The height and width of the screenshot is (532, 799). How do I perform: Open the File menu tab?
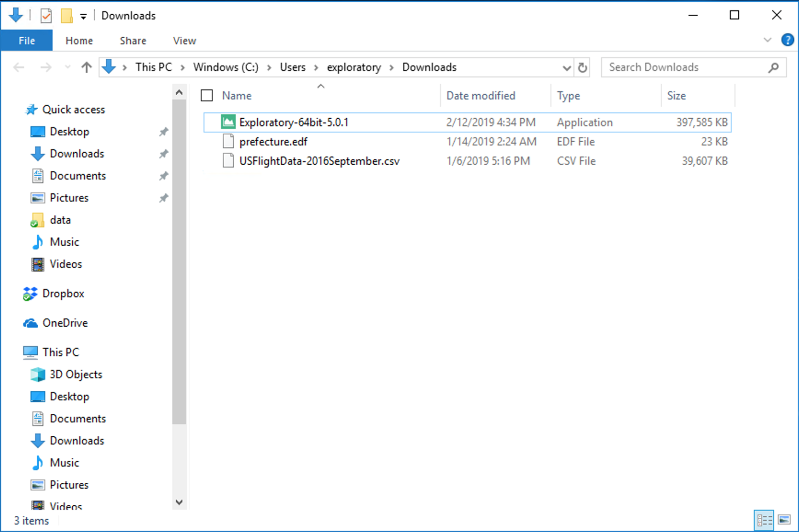click(x=27, y=40)
